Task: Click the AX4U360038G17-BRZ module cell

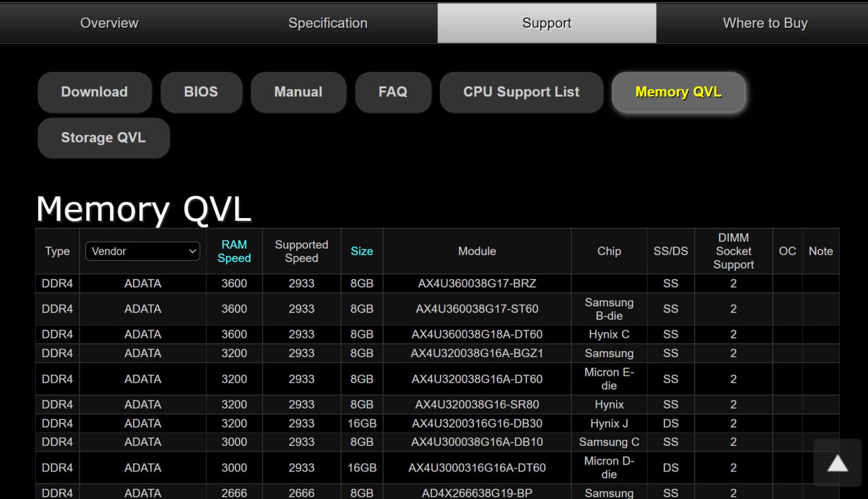Action: pos(477,283)
